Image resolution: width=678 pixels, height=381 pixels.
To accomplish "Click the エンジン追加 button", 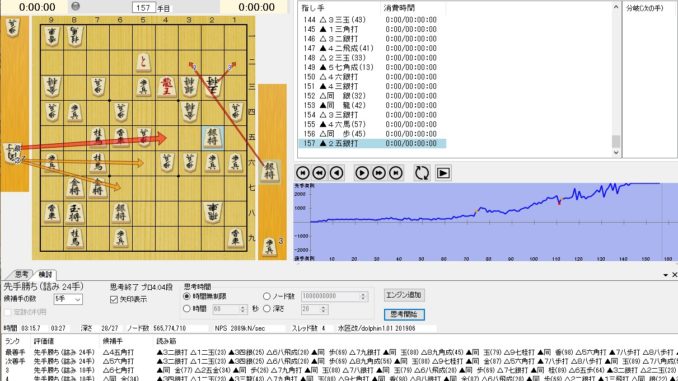I will [404, 295].
